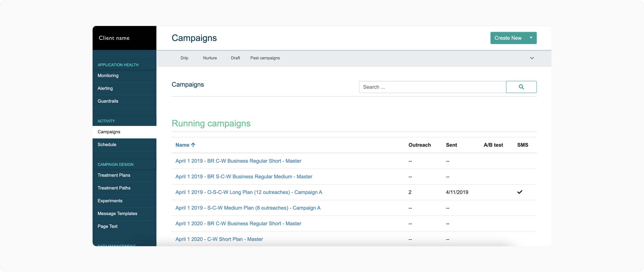This screenshot has width=644, height=272.
Task: Focus the campaign Search input field
Action: [x=433, y=87]
